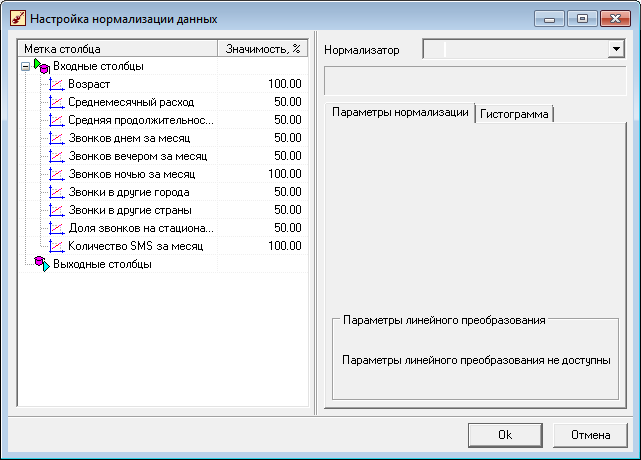Select the Среднемесячный расход row label
The width and height of the screenshot is (641, 460).
coord(131,102)
